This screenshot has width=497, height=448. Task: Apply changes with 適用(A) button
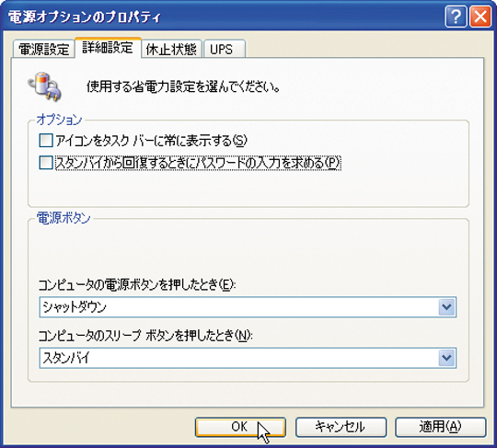pyautogui.click(x=440, y=427)
